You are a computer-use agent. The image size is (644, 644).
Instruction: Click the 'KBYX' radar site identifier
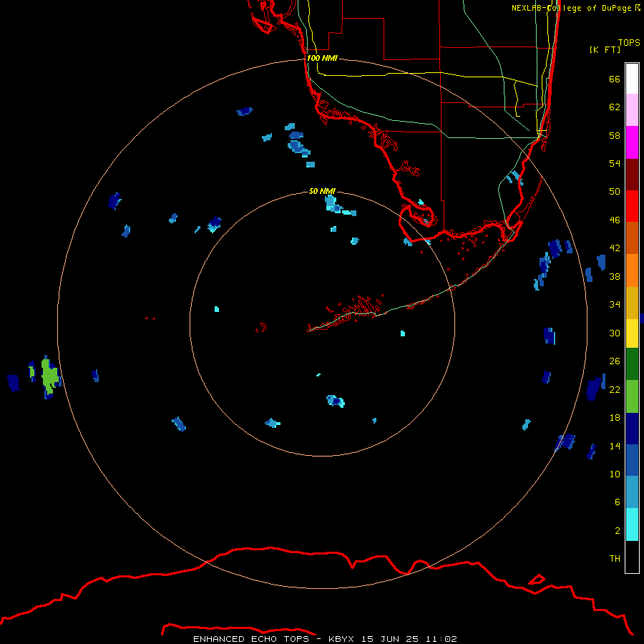[341, 639]
